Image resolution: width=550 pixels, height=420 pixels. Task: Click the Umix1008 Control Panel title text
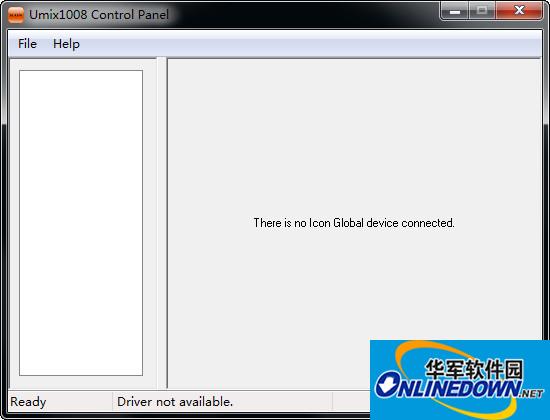click(x=99, y=15)
